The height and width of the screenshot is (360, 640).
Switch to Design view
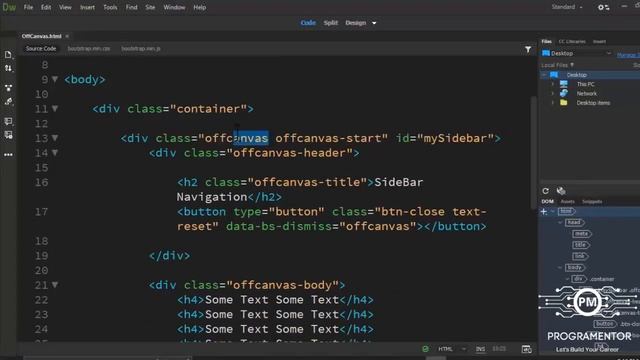click(356, 23)
